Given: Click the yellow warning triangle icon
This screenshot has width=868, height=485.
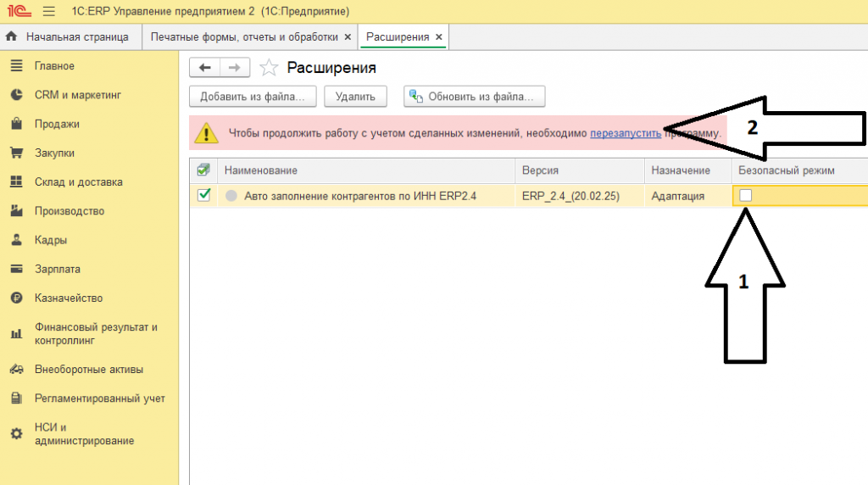Looking at the screenshot, I should point(206,133).
